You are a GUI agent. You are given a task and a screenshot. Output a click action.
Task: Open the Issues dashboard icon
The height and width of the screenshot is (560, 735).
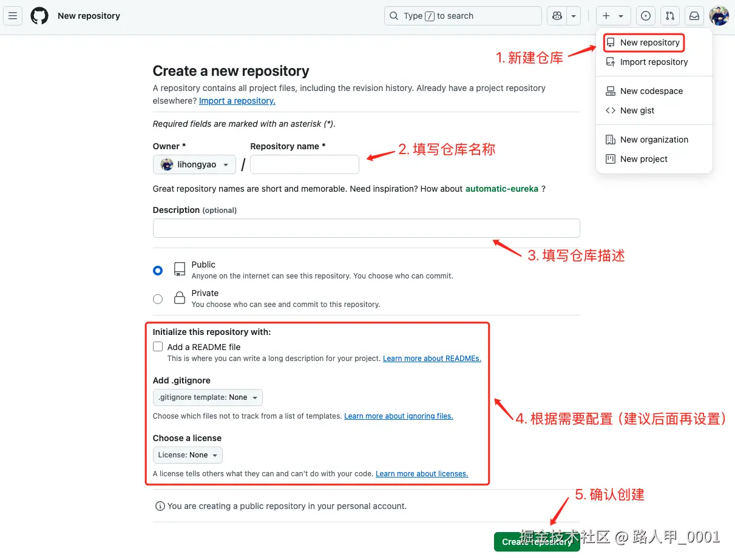(645, 16)
